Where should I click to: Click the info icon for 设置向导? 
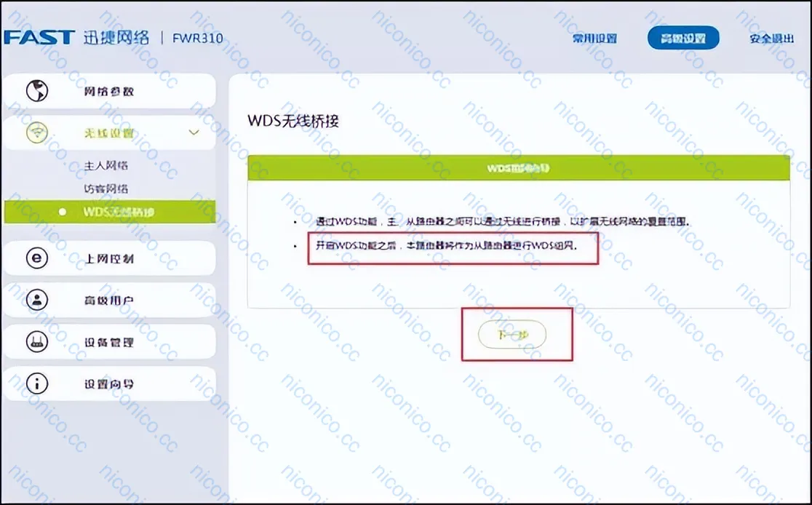point(37,383)
